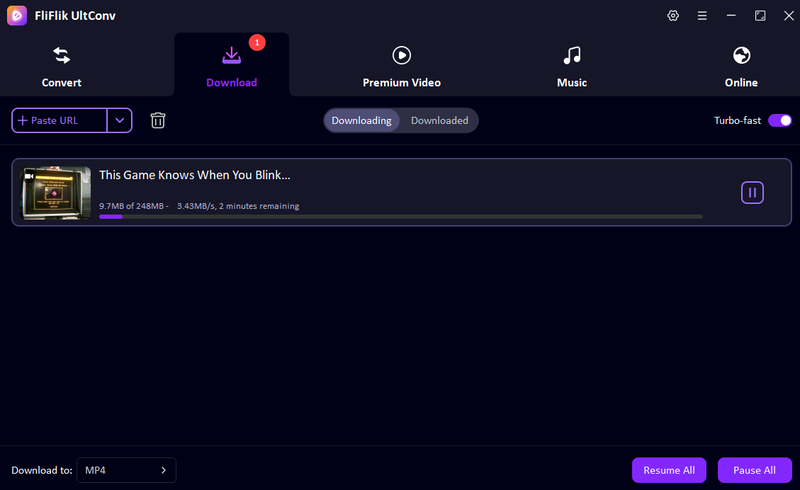Open the settings gear icon
The image size is (800, 490).
click(673, 16)
